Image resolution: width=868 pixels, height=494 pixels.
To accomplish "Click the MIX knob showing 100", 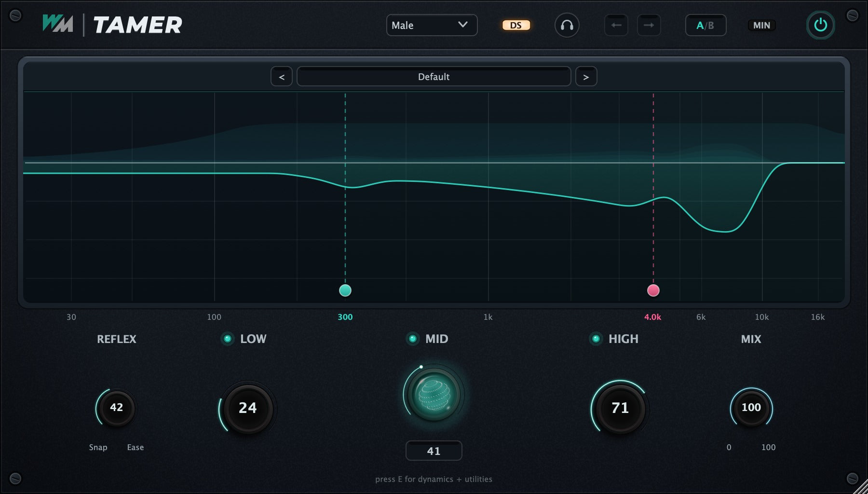I will pyautogui.click(x=751, y=408).
